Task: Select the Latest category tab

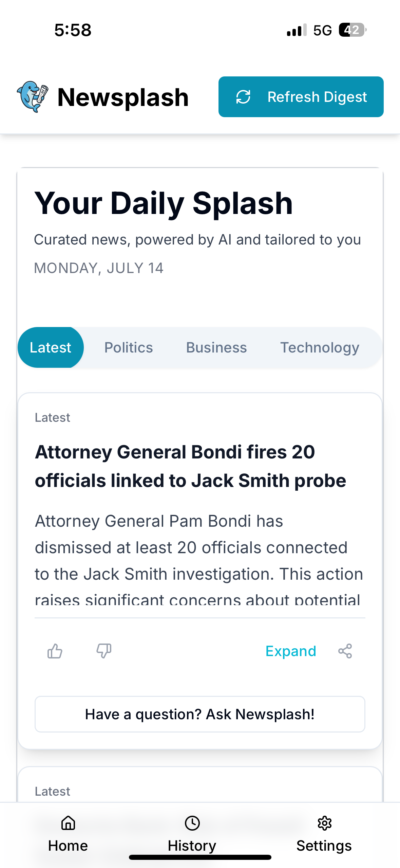Action: point(51,347)
